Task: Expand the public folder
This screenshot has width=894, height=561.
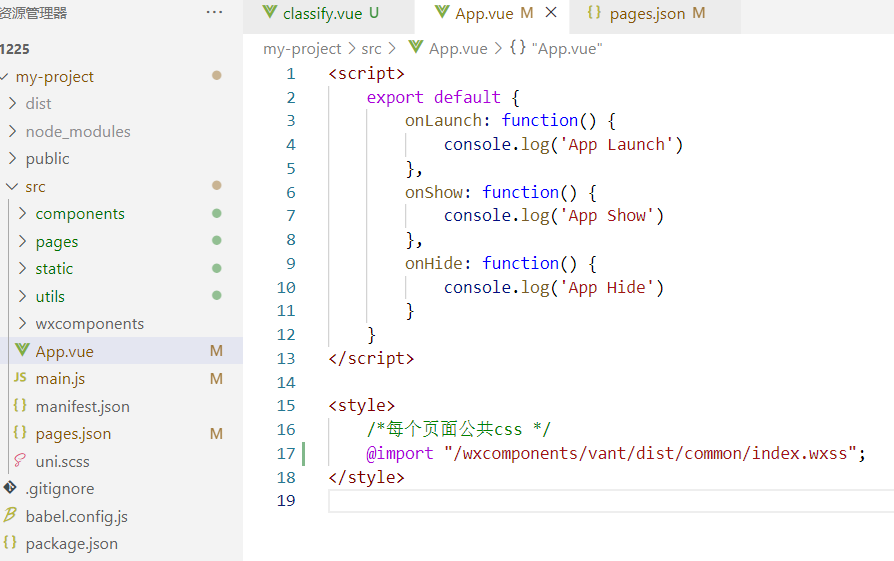Action: [13, 158]
